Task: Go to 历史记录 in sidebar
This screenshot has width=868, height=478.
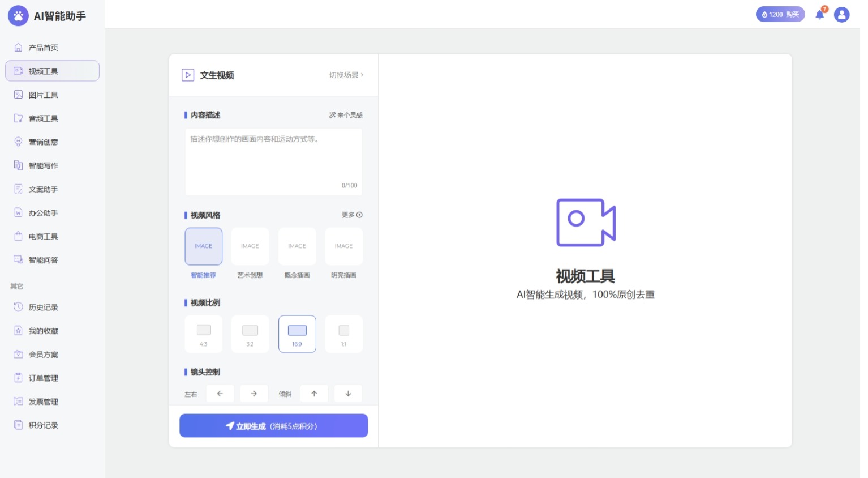Action: (x=44, y=308)
